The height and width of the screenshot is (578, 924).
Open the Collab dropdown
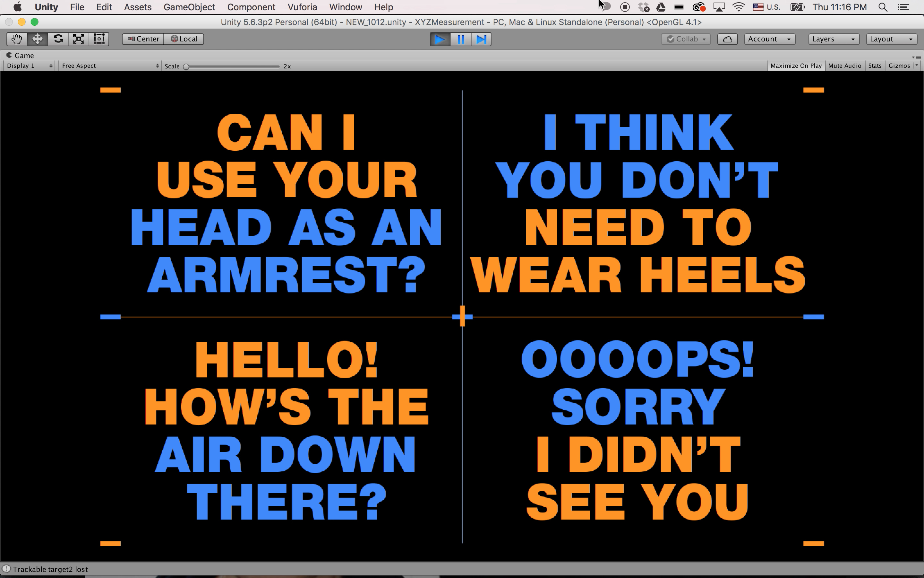click(x=686, y=39)
